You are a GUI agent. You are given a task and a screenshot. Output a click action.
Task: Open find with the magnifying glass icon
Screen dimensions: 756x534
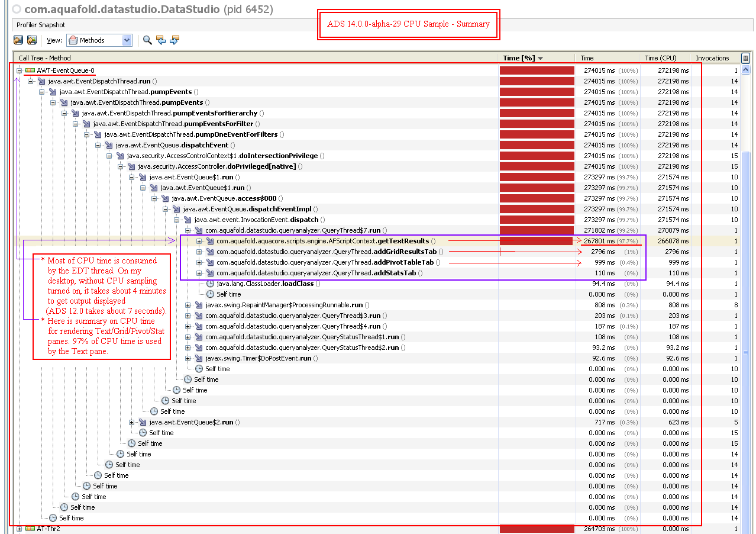point(147,40)
